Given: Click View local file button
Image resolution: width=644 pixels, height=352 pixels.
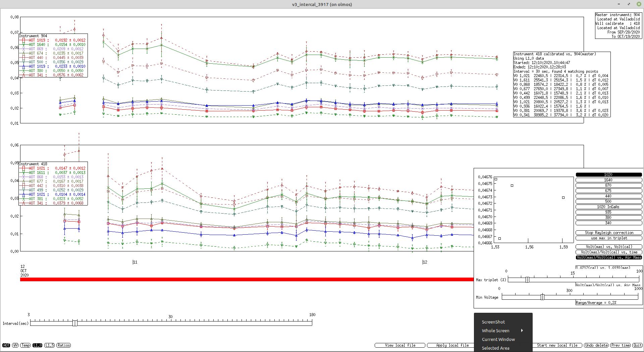Looking at the screenshot, I should tap(400, 345).
